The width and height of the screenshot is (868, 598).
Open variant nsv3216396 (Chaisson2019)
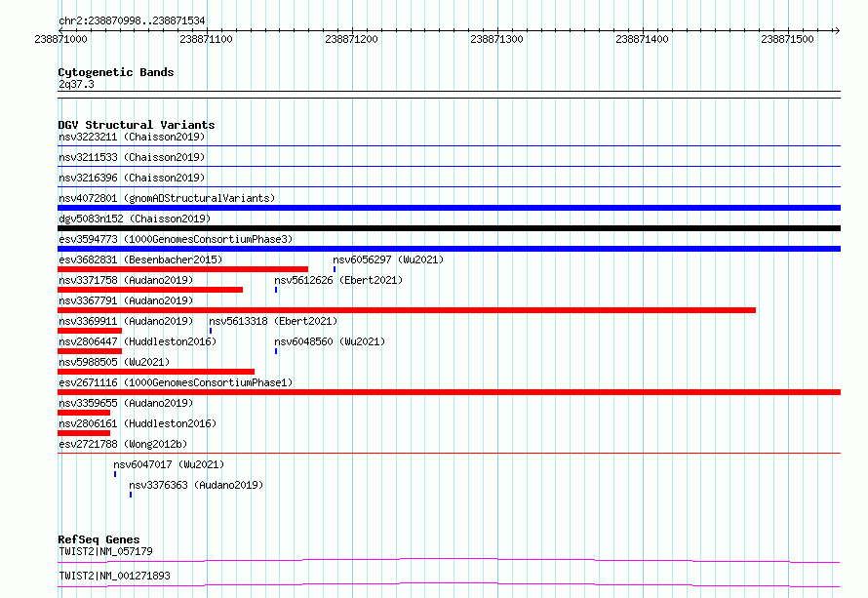tap(132, 178)
